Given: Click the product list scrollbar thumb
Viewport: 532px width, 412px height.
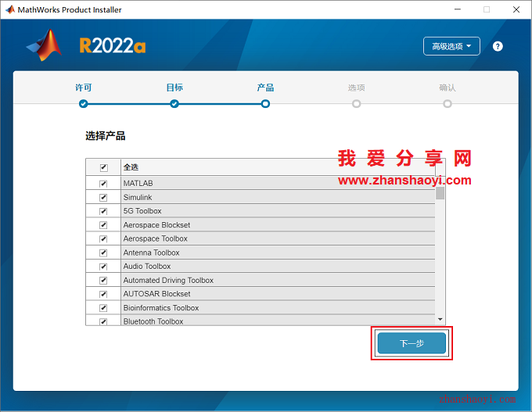Looking at the screenshot, I should pos(440,192).
